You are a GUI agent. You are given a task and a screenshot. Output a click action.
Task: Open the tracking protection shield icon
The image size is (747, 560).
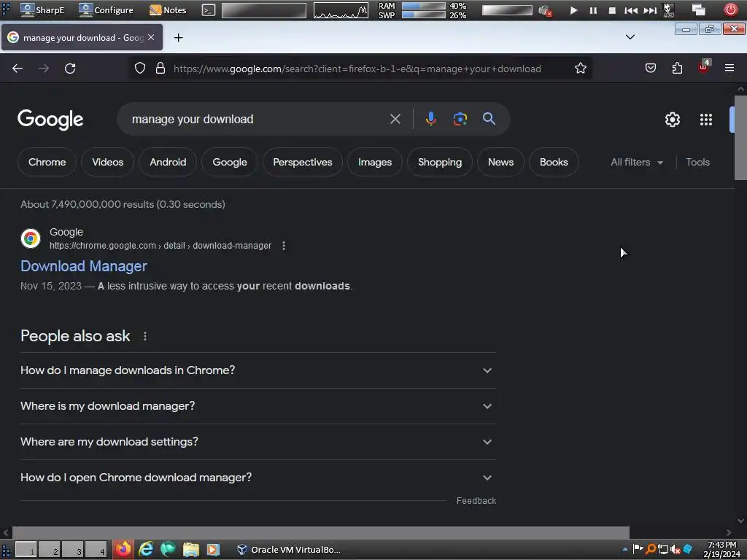(x=139, y=69)
